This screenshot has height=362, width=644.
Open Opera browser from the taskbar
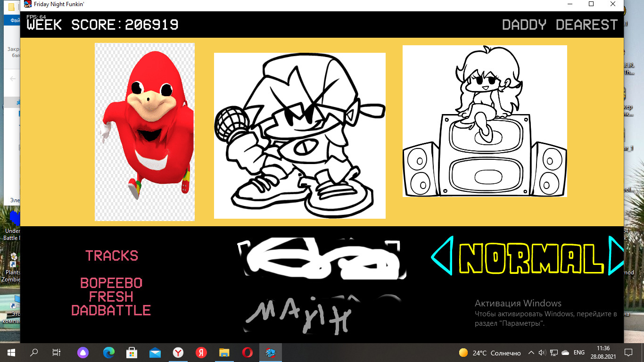248,353
